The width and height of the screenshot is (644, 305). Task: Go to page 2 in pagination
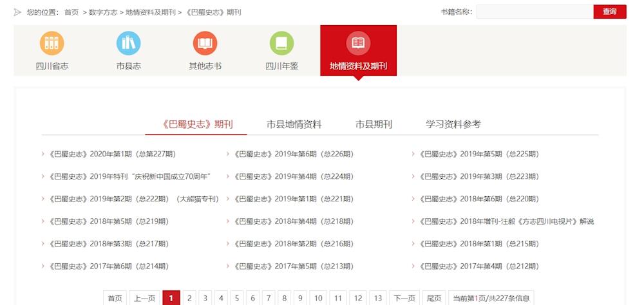tap(189, 298)
